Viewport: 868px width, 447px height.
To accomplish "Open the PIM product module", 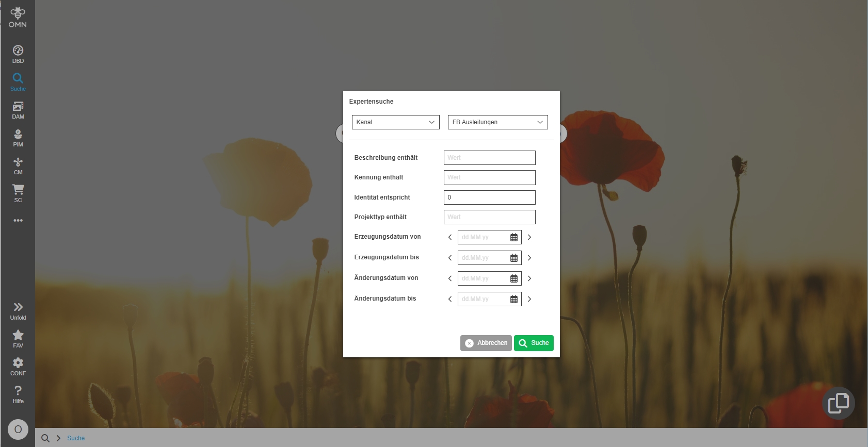I will pos(18,138).
